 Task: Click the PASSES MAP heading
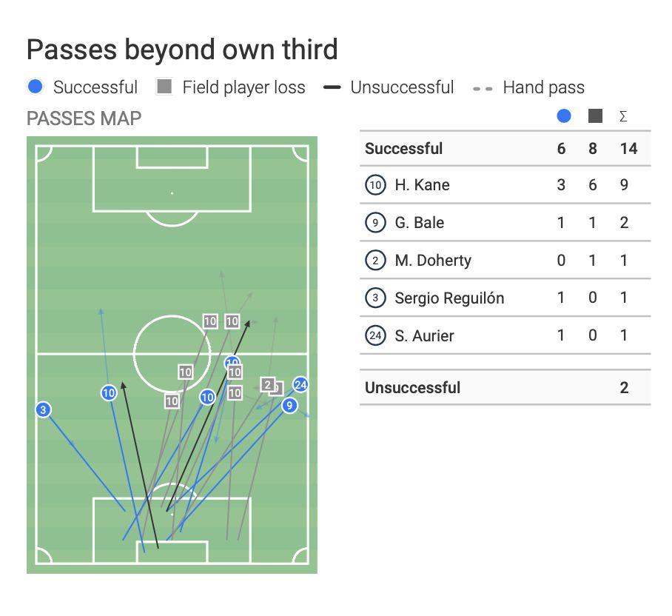click(84, 118)
